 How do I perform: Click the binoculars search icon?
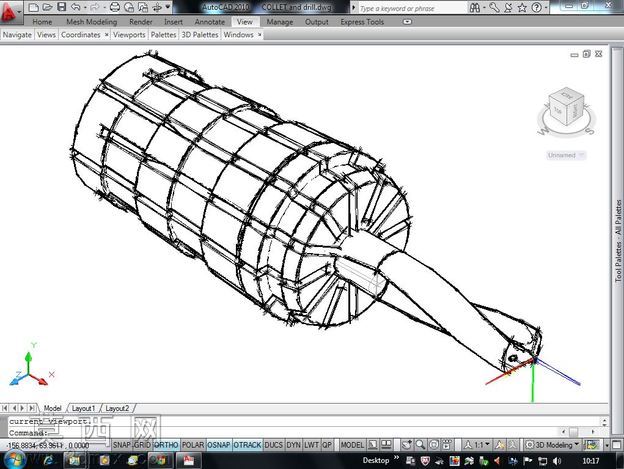475,8
